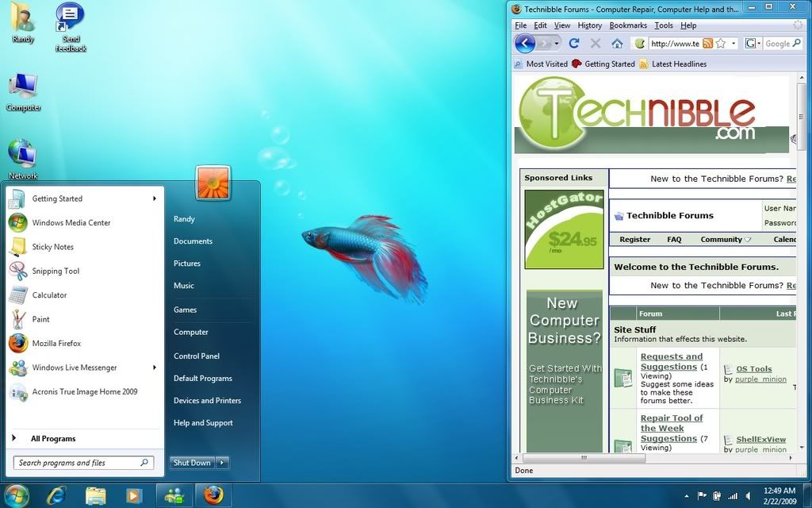Expand the Community forum menu dropdown
812x508 pixels.
pos(747,240)
